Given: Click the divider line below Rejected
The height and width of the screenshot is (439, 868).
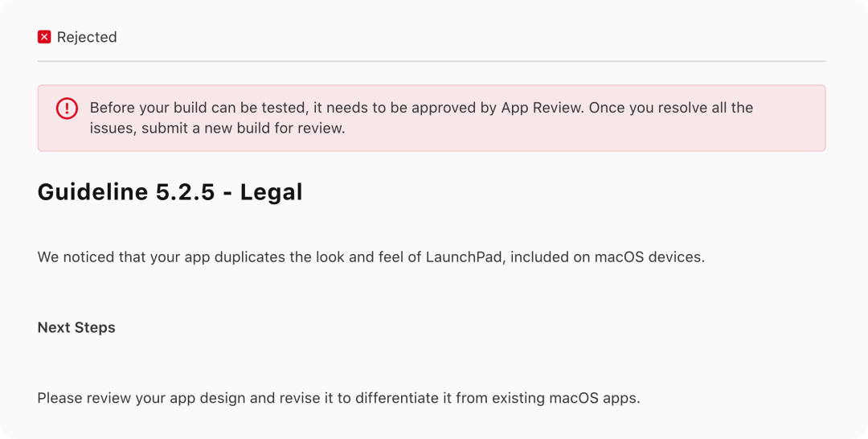Looking at the screenshot, I should [432, 61].
